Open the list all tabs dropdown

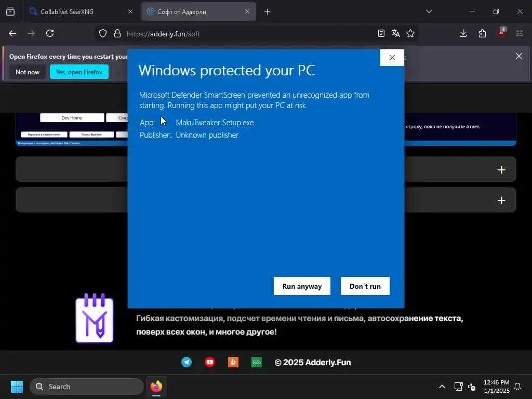pos(429,11)
